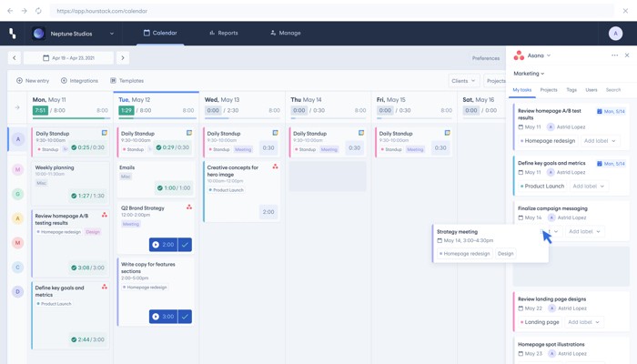Toggle completed check on Tuesday Daily Standup
Viewport: 637px width, 364px height.
tap(158, 147)
